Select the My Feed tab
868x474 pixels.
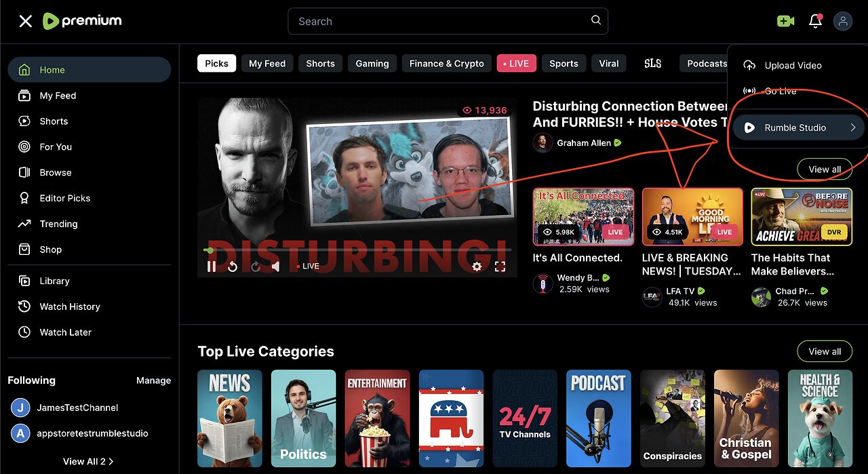267,63
